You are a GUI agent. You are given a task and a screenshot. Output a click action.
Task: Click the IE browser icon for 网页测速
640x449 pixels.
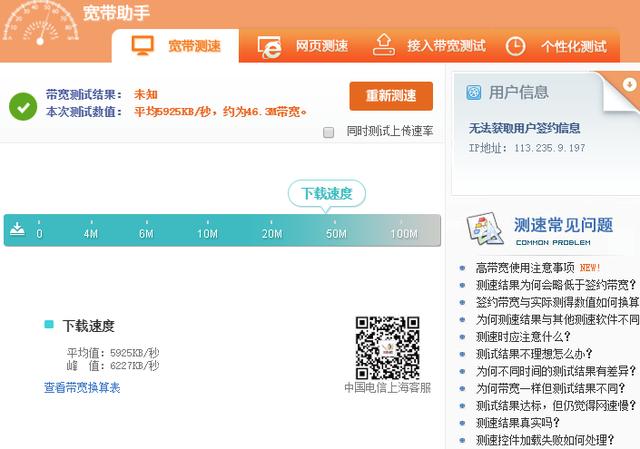point(270,47)
